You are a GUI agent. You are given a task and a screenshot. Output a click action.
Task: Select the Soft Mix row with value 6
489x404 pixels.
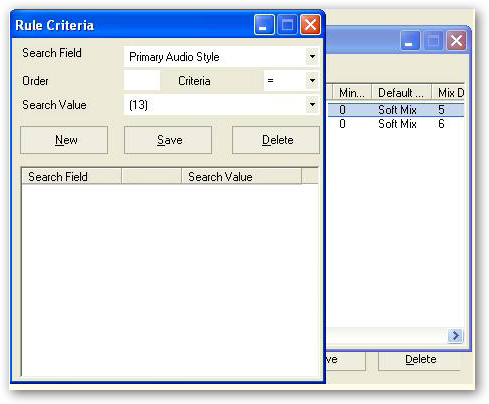(396, 124)
